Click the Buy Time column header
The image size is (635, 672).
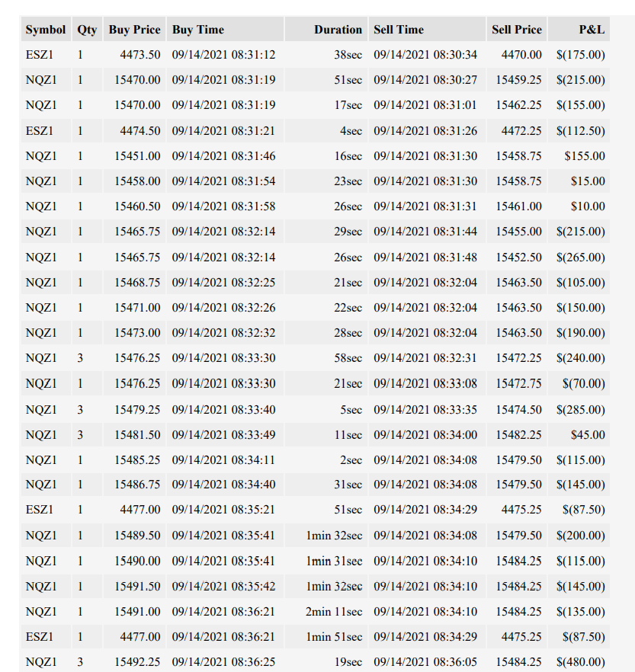(225, 29)
